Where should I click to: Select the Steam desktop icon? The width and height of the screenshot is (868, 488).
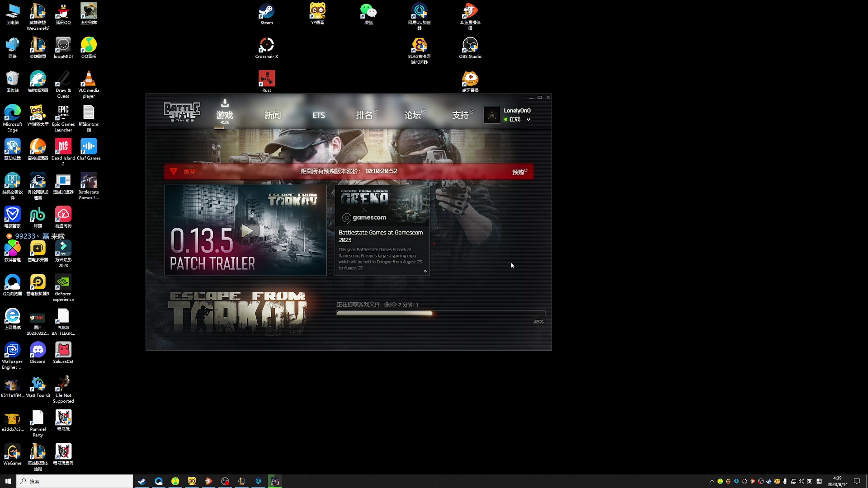(267, 14)
